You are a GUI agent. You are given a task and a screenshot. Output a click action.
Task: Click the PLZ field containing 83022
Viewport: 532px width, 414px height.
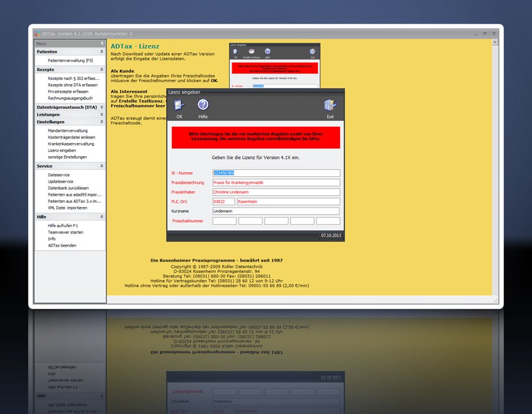(x=223, y=202)
